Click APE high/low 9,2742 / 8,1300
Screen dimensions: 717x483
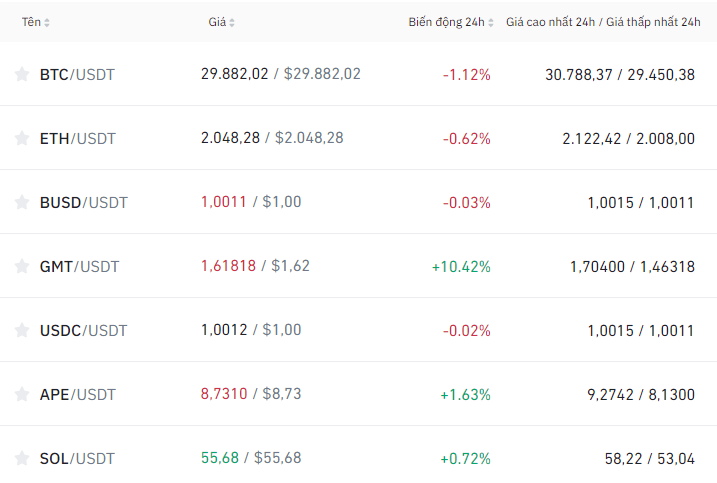pos(641,395)
